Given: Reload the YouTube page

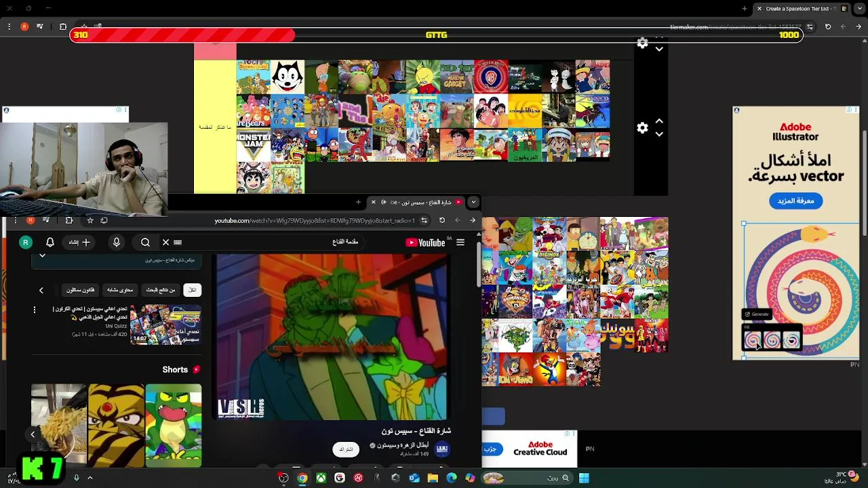Looking at the screenshot, I should coord(442,220).
